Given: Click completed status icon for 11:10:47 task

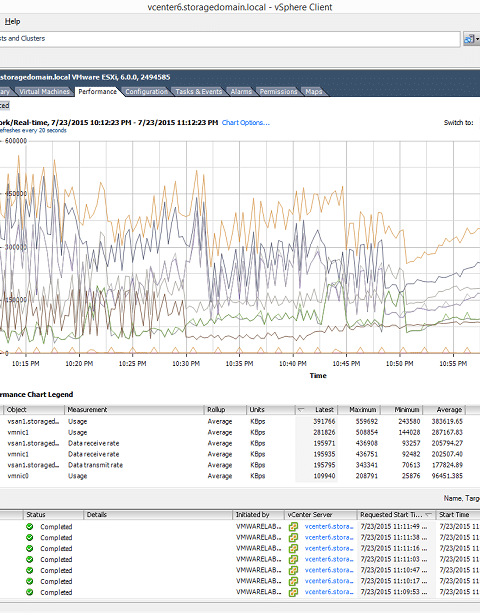Looking at the screenshot, I should click(x=30, y=570).
